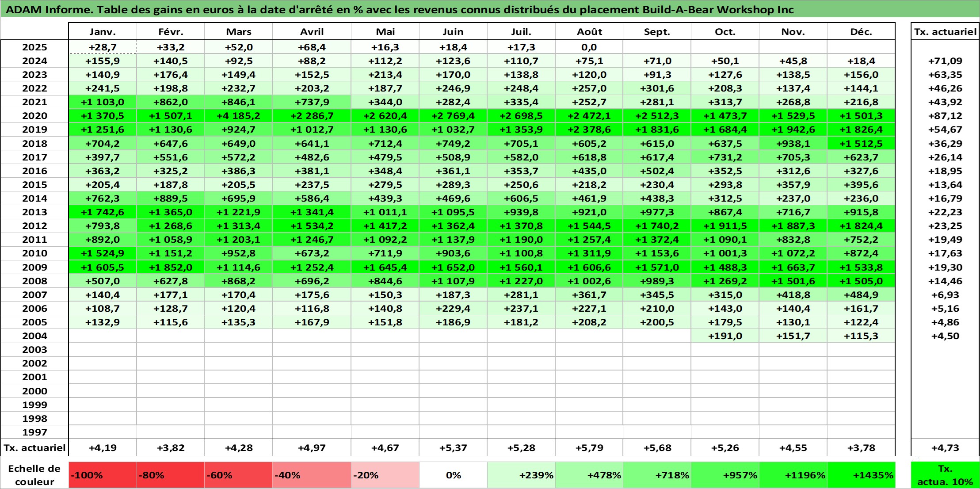Click the 'Echelle de couleur' label
Image resolution: width=980 pixels, height=489 pixels.
tap(34, 475)
